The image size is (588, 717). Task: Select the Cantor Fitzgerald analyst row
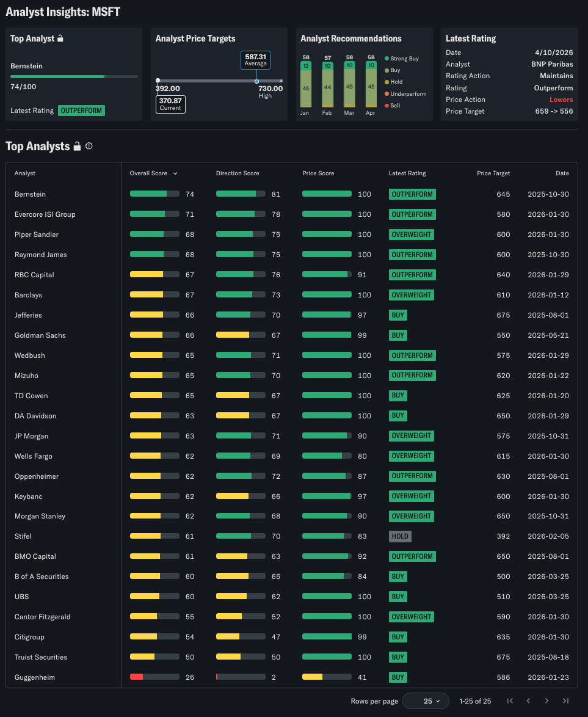click(x=292, y=617)
